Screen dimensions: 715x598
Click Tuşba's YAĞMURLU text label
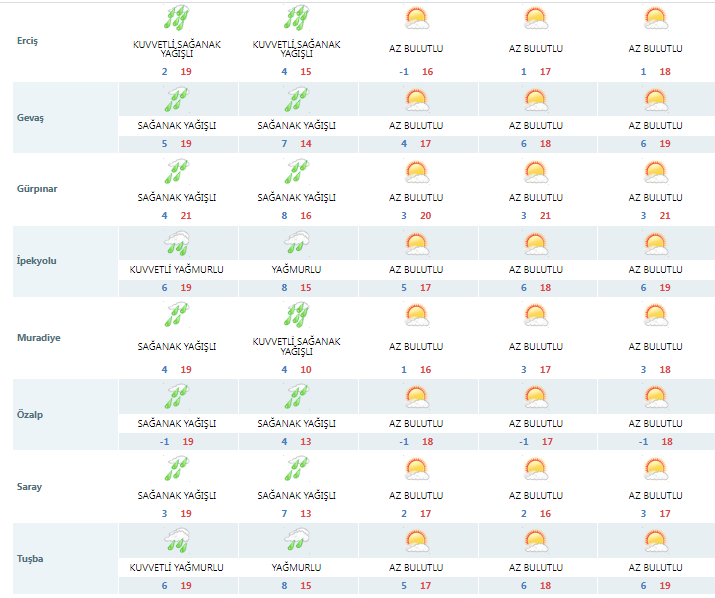(x=297, y=566)
